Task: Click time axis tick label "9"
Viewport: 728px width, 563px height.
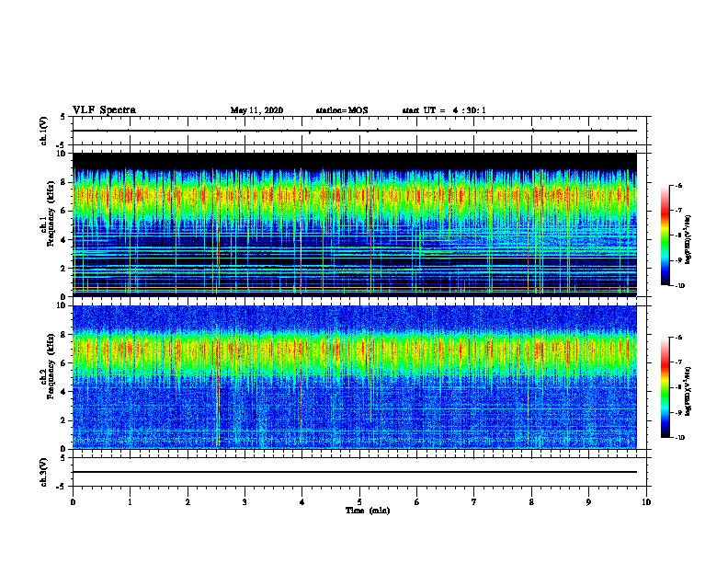Action: pos(588,501)
